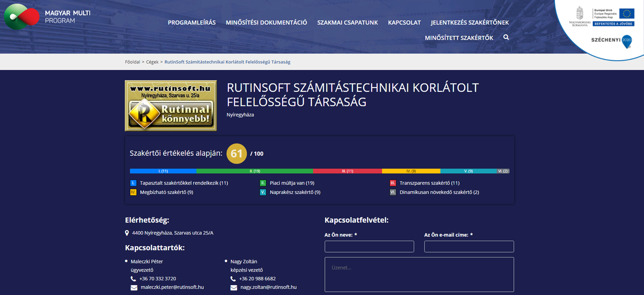
Task: Click the address 4400 Nyíregyháza, Szarvas utca 25/A
Action: pyautogui.click(x=173, y=233)
